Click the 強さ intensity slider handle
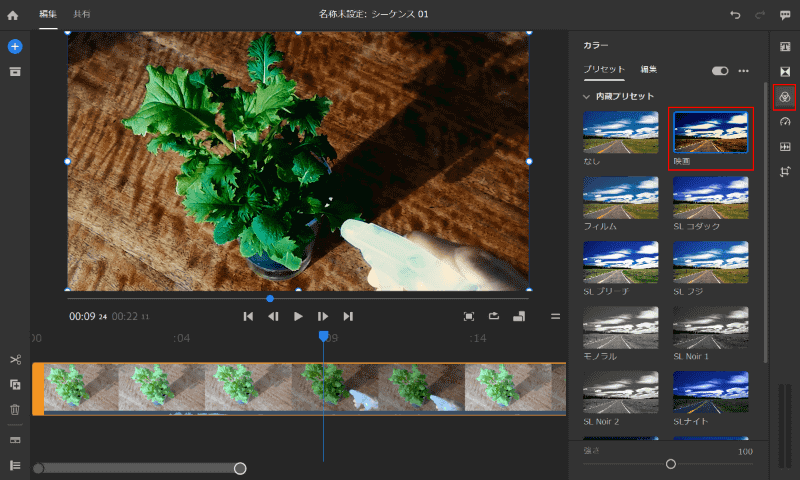This screenshot has width=800, height=480. pos(671,463)
